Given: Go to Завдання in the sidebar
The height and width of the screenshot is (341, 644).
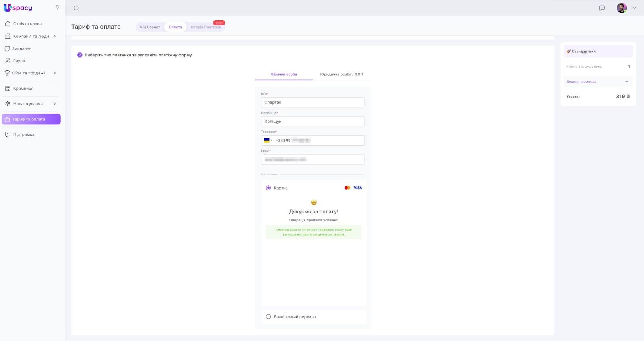Looking at the screenshot, I should coord(22,48).
